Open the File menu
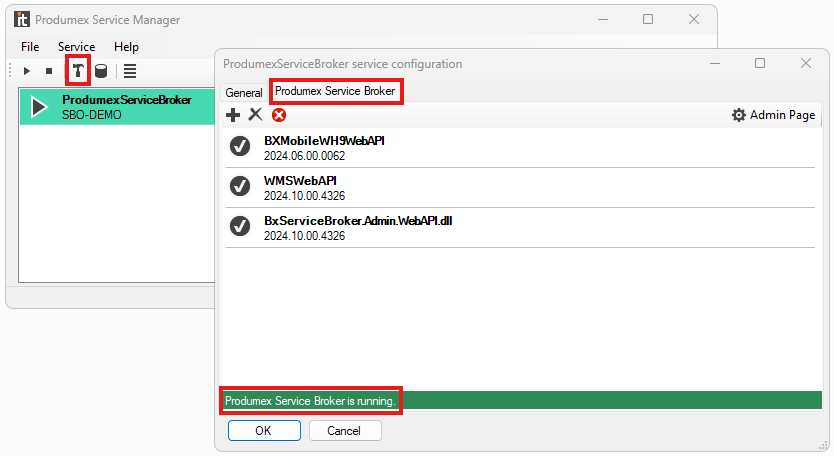 tap(30, 46)
